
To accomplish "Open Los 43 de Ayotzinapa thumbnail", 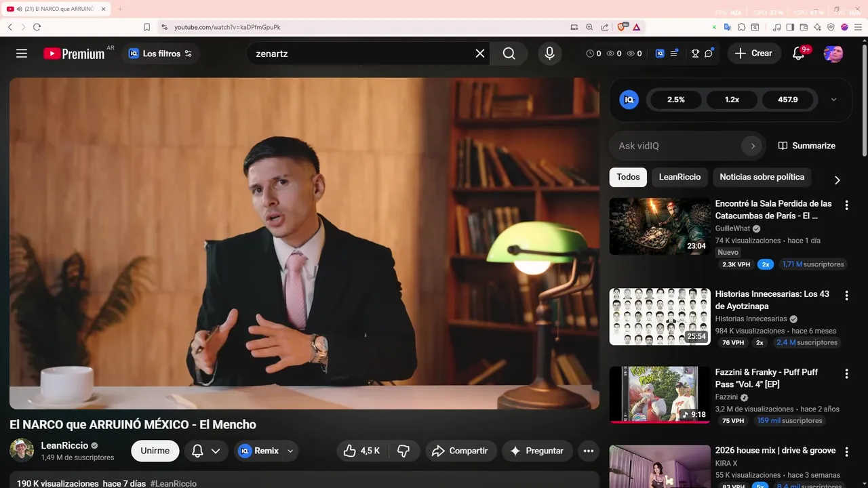I will pos(660,317).
